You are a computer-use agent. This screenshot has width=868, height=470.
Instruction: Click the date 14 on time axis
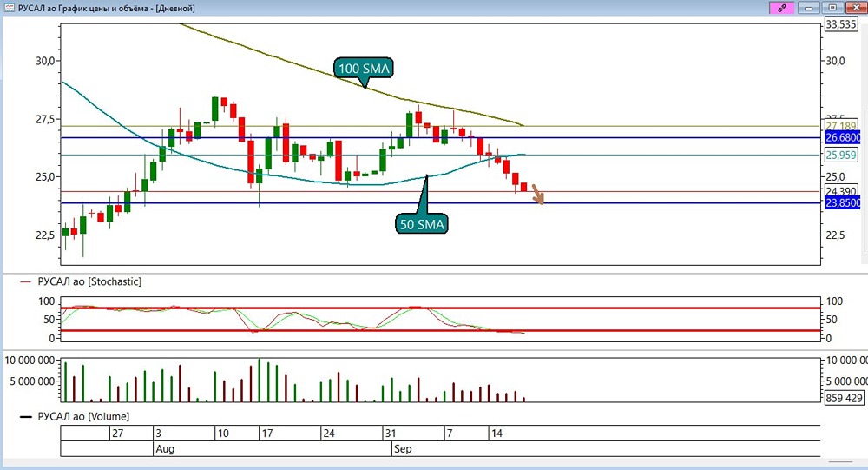[x=496, y=433]
